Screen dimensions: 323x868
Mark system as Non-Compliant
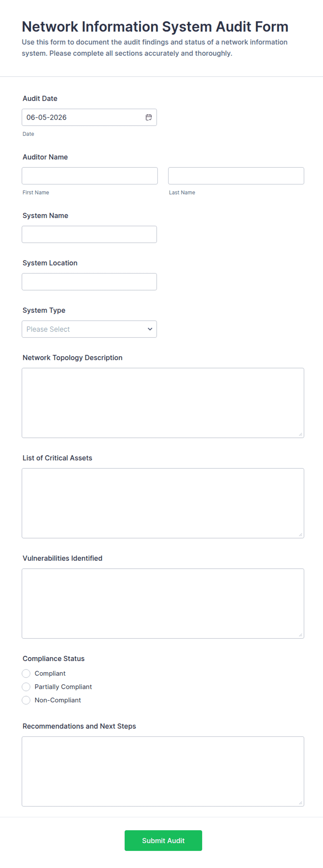coord(26,700)
